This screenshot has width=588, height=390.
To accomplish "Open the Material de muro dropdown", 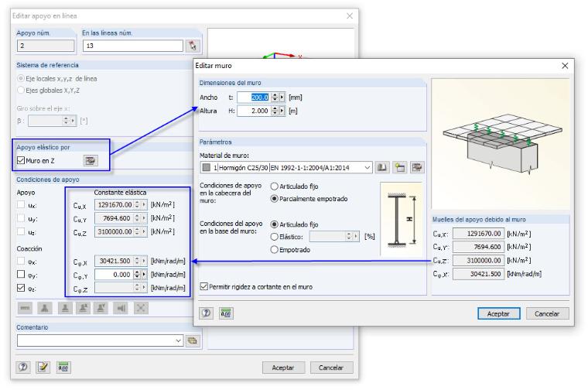I will [x=367, y=168].
